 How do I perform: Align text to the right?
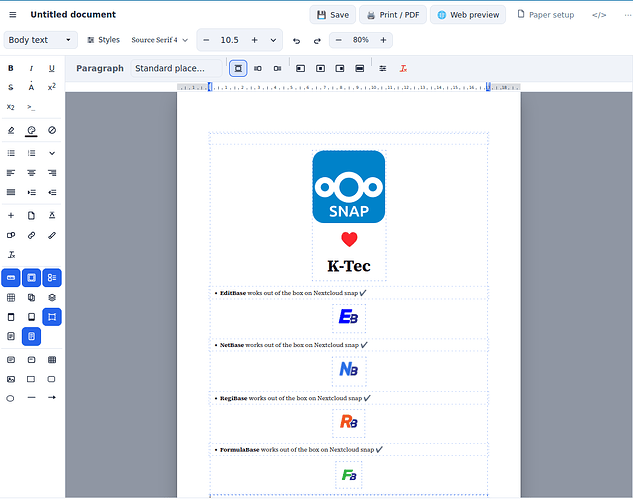52,173
